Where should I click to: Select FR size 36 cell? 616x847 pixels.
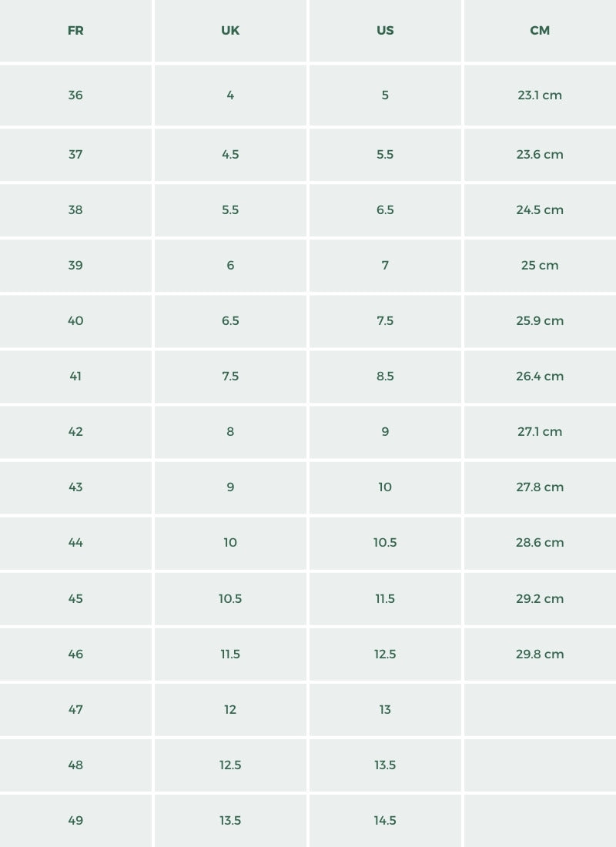(x=75, y=95)
